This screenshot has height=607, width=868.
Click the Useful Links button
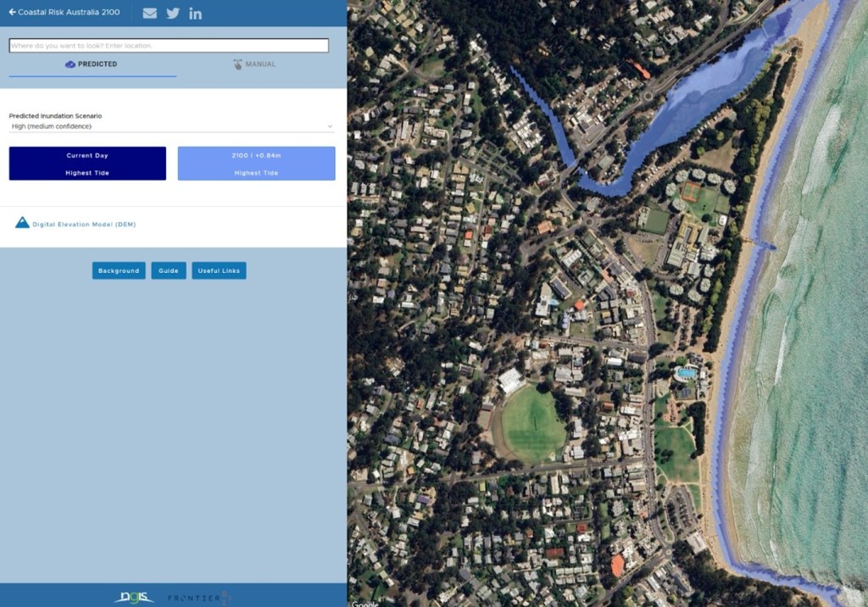[219, 270]
